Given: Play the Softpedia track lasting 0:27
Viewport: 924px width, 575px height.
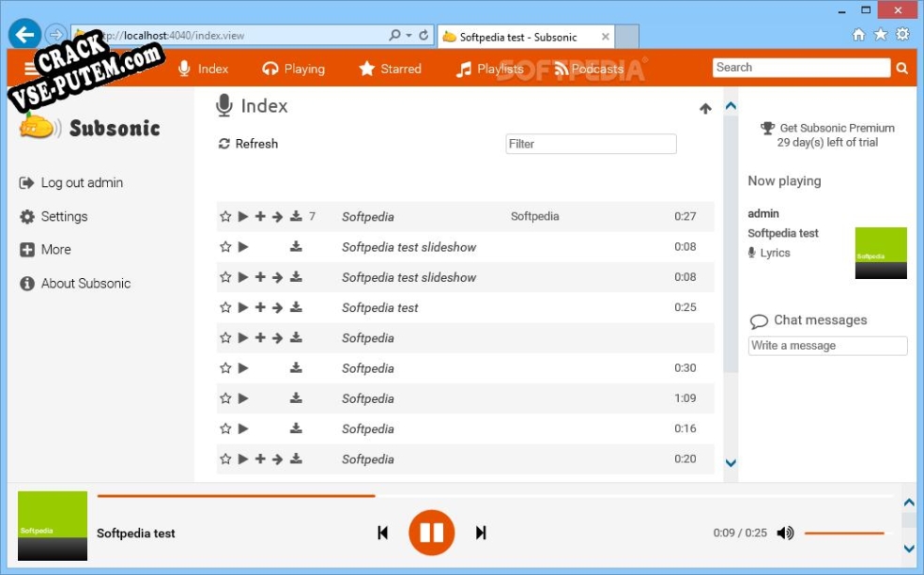Looking at the screenshot, I should pyautogui.click(x=243, y=216).
